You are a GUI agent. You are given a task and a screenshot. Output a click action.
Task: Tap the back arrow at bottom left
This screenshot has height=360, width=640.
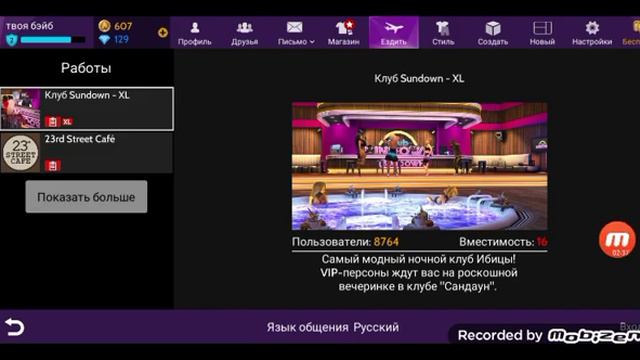pyautogui.click(x=14, y=327)
